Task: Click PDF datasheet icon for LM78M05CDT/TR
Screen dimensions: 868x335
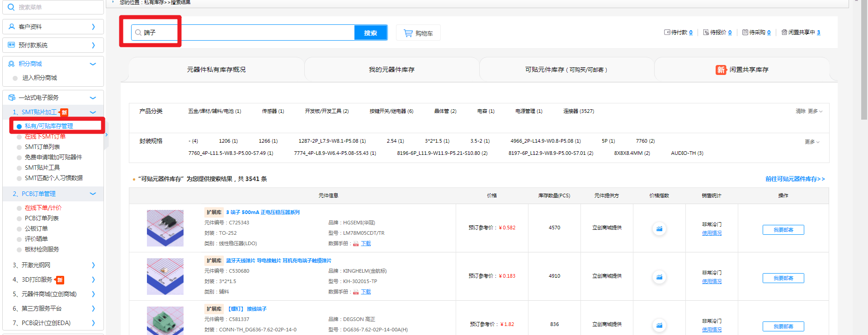Action: [x=356, y=244]
